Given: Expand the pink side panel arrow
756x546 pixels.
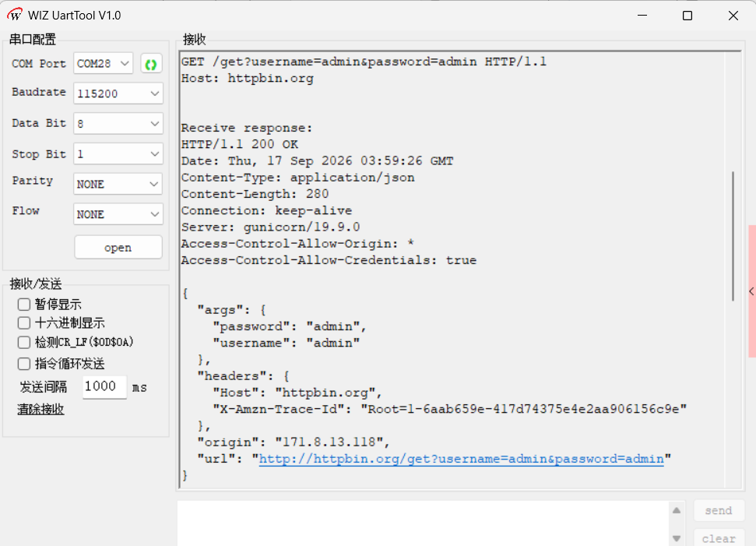Looking at the screenshot, I should click(x=751, y=291).
